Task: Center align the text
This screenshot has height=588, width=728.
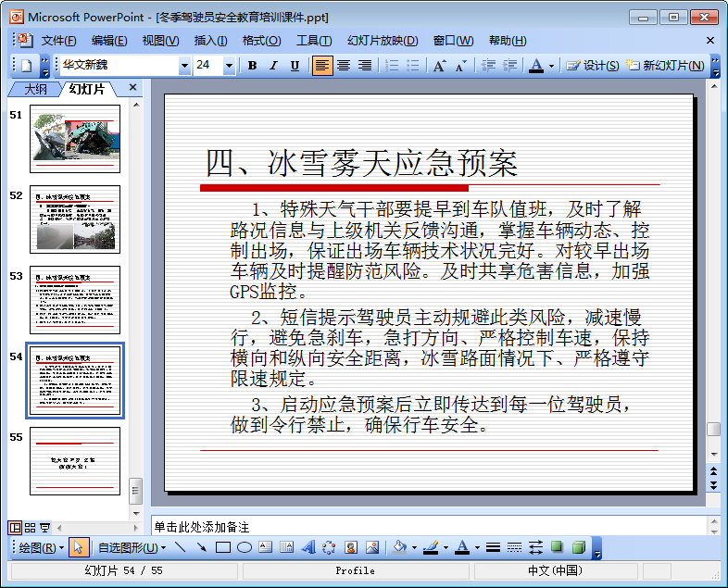Action: tap(344, 66)
